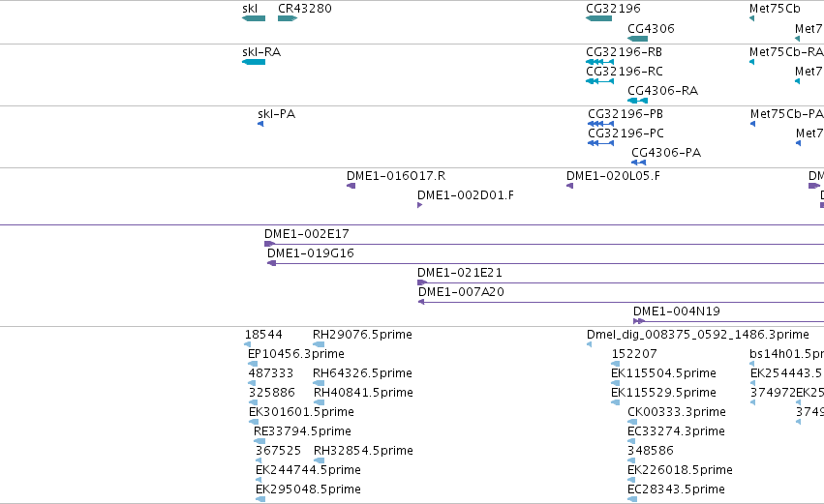Select transcript CG32196-RB

coord(599,62)
